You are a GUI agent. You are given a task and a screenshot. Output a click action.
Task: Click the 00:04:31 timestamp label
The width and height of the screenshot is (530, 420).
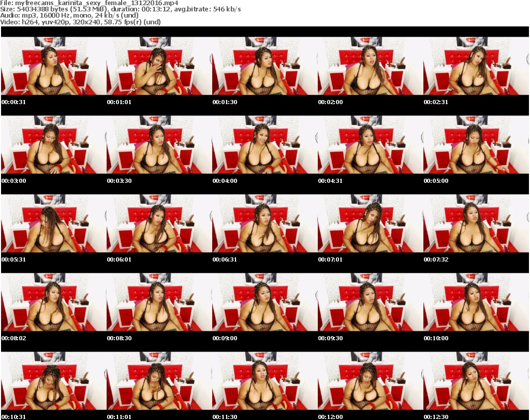coord(330,181)
